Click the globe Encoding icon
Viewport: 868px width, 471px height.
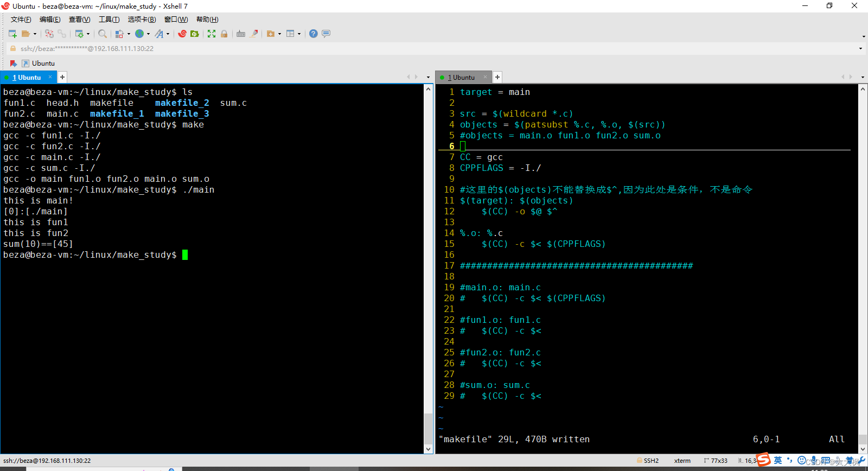(139, 34)
